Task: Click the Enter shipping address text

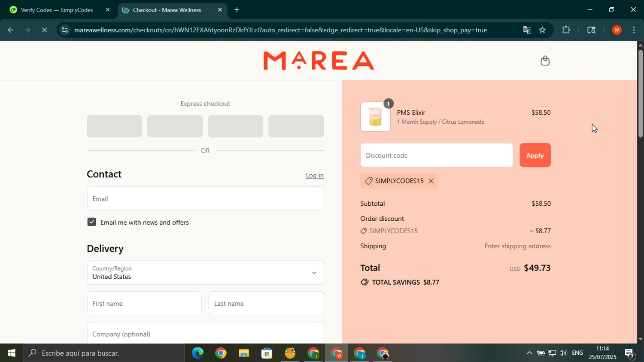Action: point(517,246)
